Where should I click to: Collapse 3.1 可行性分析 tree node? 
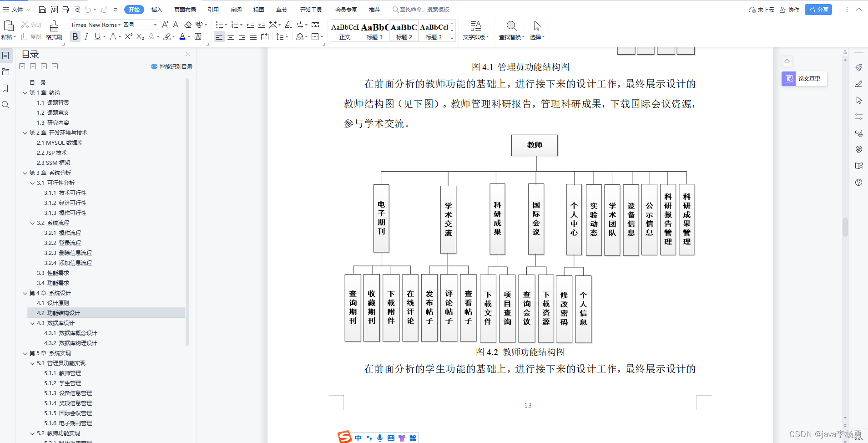pyautogui.click(x=32, y=183)
